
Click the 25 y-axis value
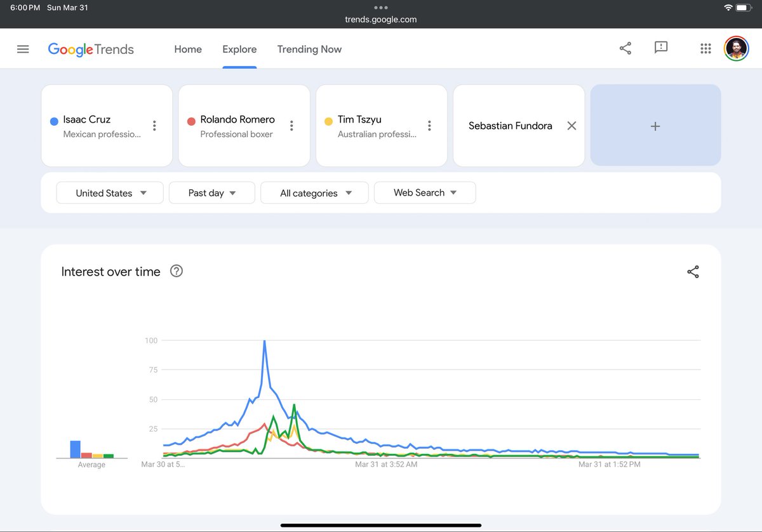[153, 429]
